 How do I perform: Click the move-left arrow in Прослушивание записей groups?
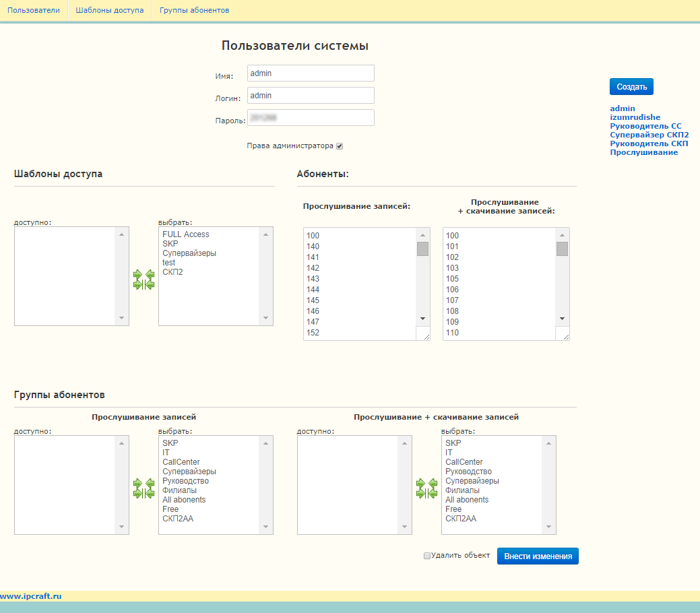(150, 483)
